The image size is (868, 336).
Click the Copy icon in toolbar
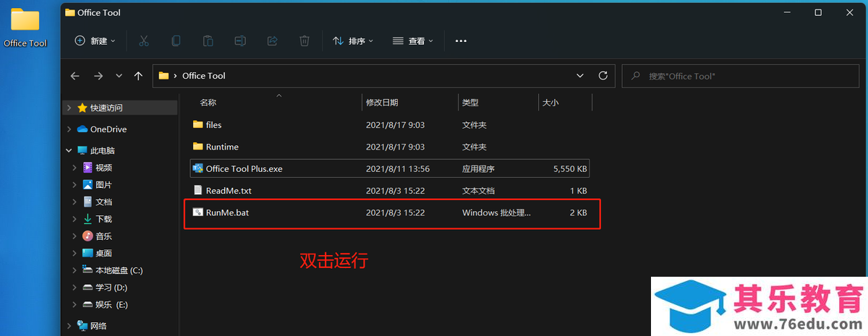pyautogui.click(x=176, y=41)
